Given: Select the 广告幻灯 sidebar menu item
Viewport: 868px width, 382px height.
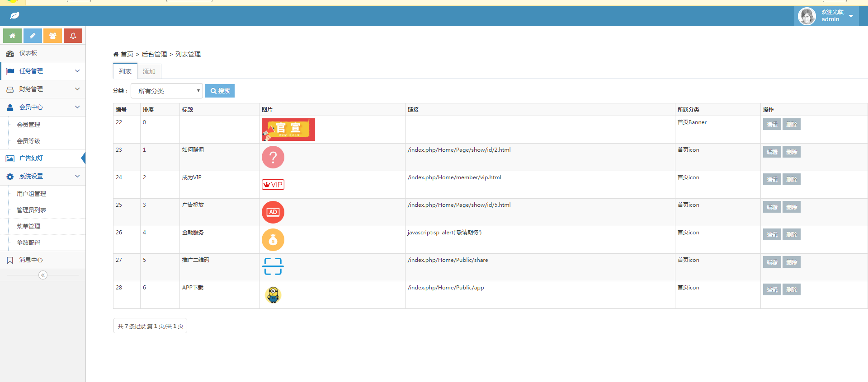Looking at the screenshot, I should (31, 158).
